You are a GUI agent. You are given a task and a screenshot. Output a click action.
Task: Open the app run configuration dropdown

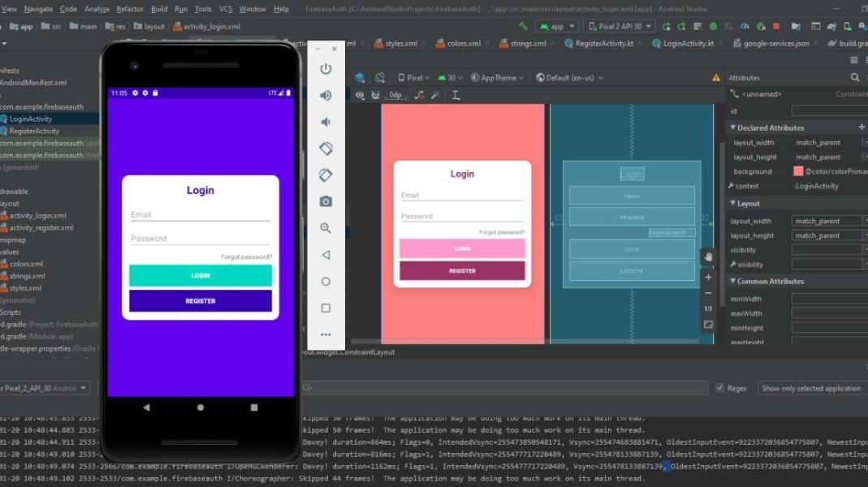pyautogui.click(x=556, y=26)
